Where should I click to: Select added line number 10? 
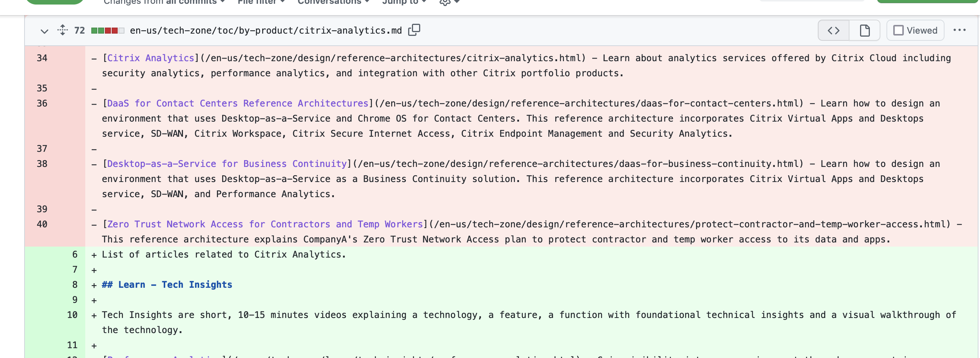click(x=72, y=315)
